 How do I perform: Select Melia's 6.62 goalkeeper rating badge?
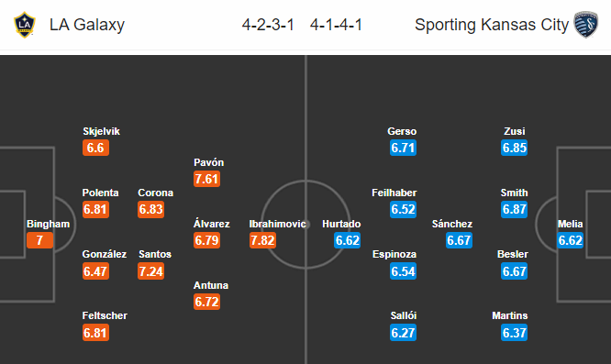[570, 240]
